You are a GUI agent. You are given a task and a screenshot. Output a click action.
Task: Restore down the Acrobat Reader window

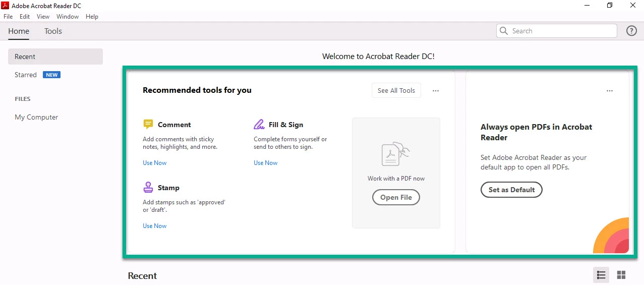coord(610,6)
